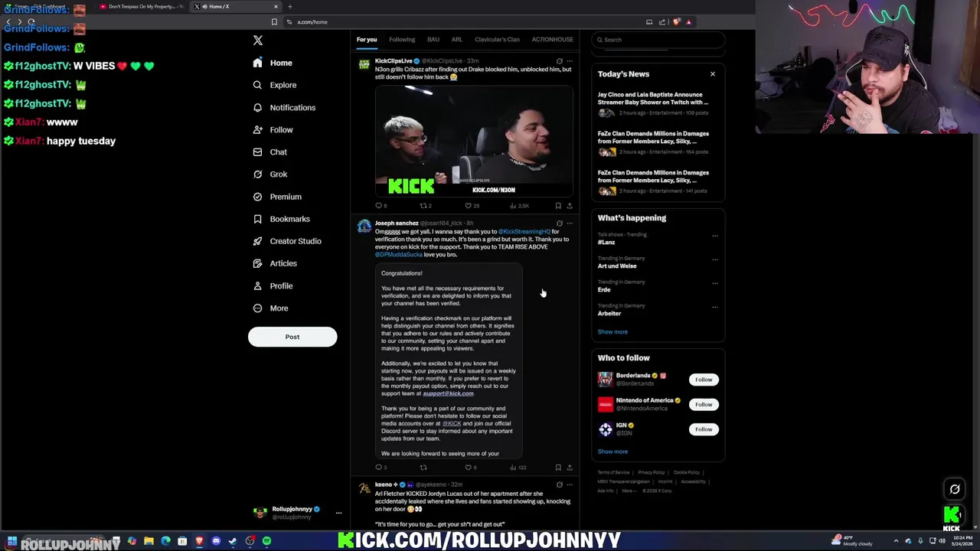Open Chat from the sidebar
Viewport: 980px width, 551px height.
click(x=269, y=152)
